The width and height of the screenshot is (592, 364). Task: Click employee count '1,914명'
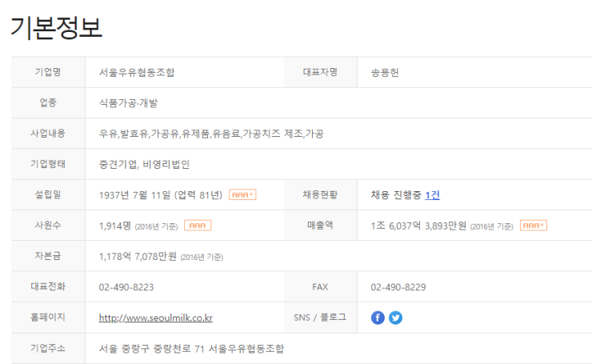tap(114, 226)
